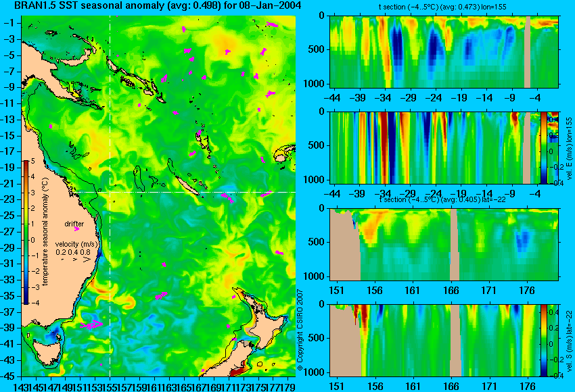Click the '0.2 0.4 0.8' velocity scale values
Image resolution: width=575 pixels, height=392 pixels.
(73, 252)
